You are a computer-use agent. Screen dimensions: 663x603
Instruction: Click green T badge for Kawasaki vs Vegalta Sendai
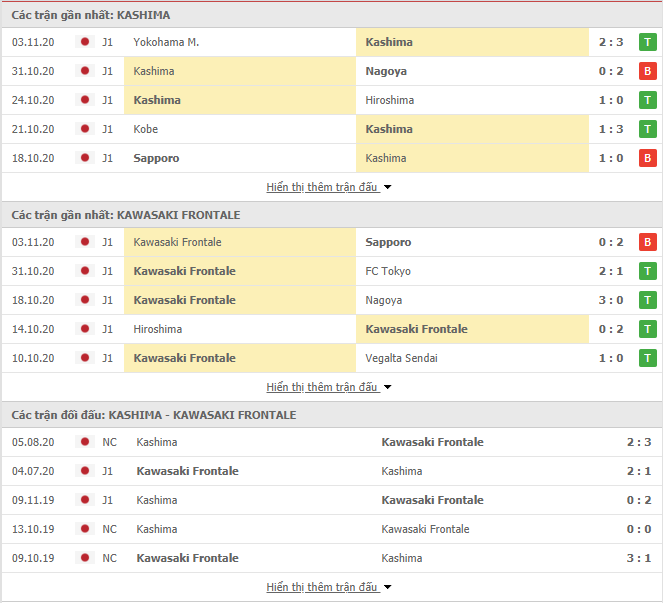[647, 358]
